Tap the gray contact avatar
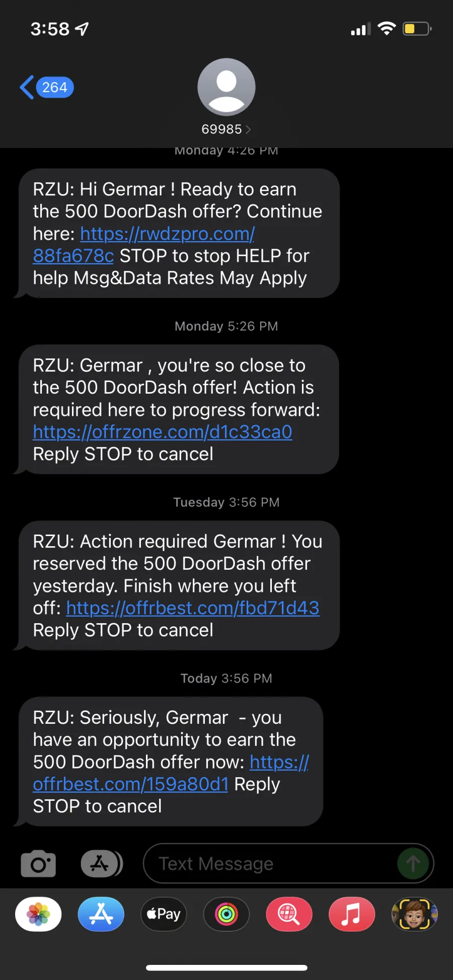This screenshot has height=980, width=453. (226, 87)
